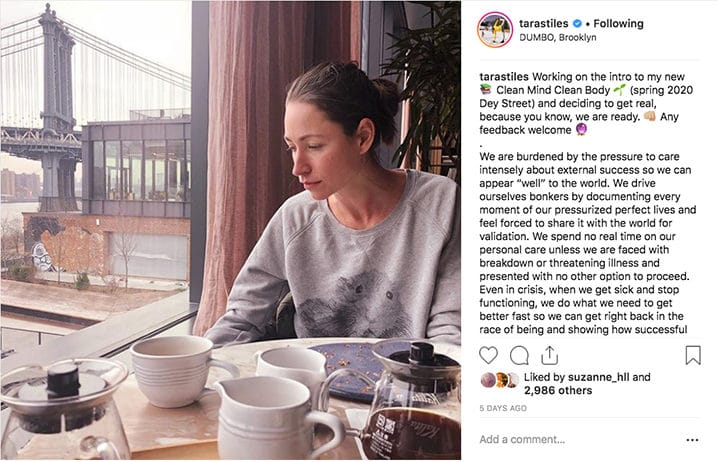The image size is (718, 462).
Task: Click the liker avatars beside likes
Action: tap(500, 380)
